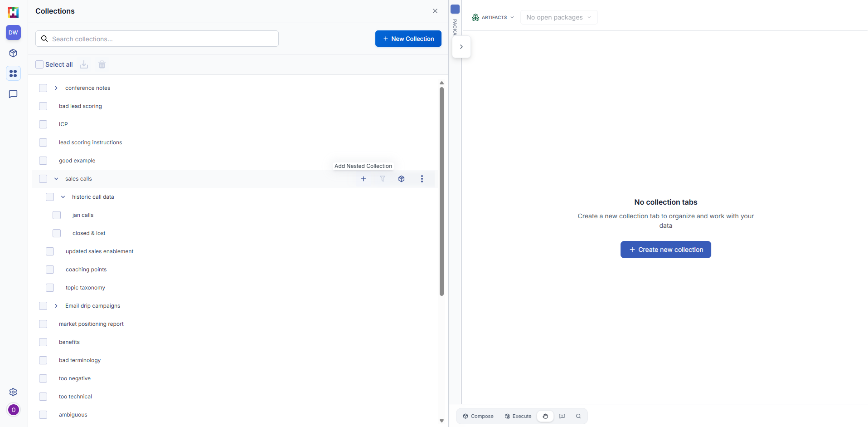Open the three-dot menu for sales calls
Screen dimensions: 868x427
tap(422, 179)
